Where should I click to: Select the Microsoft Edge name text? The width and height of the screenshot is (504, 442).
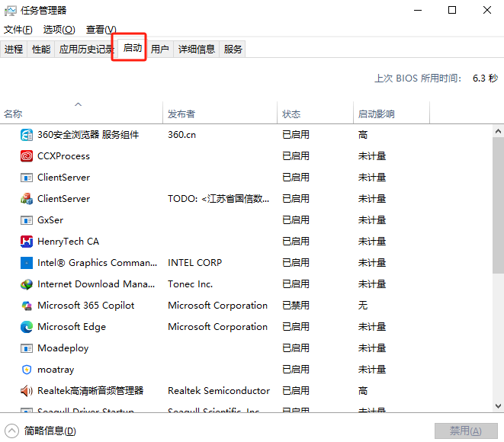(x=72, y=327)
